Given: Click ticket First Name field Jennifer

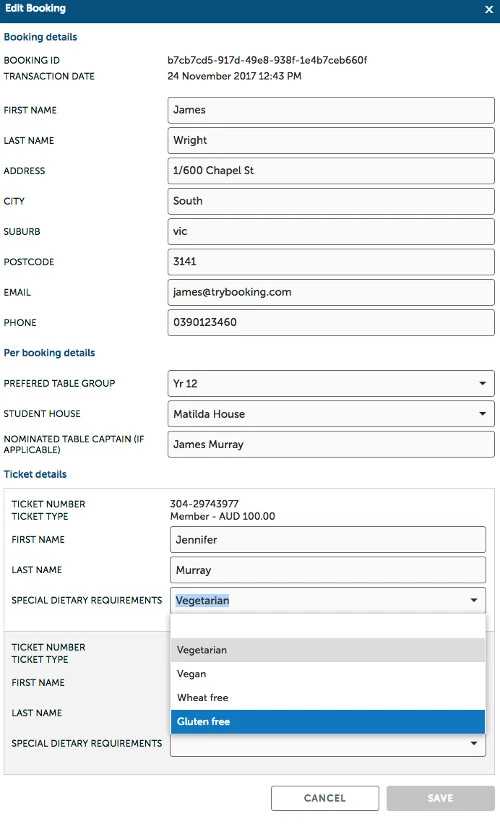Looking at the screenshot, I should tap(328, 540).
